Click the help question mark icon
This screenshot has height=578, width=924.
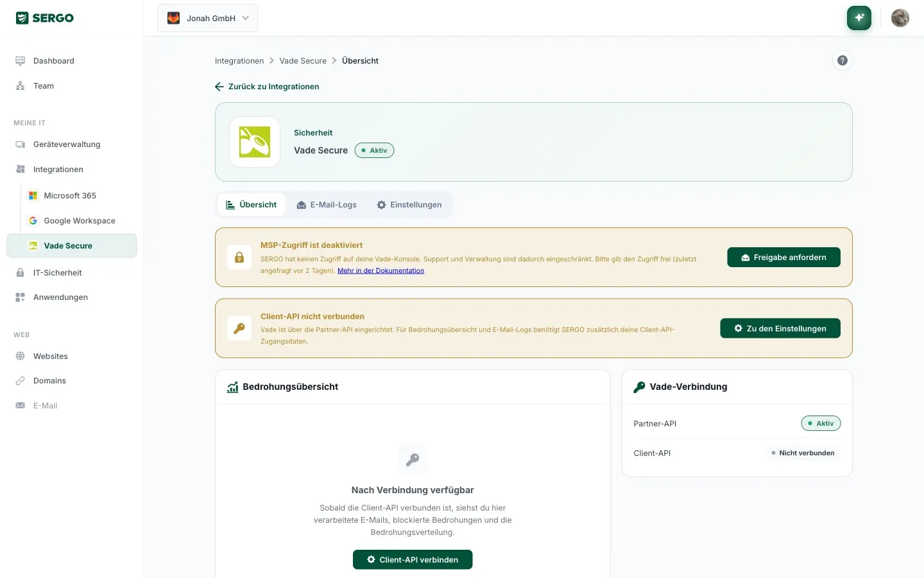843,60
